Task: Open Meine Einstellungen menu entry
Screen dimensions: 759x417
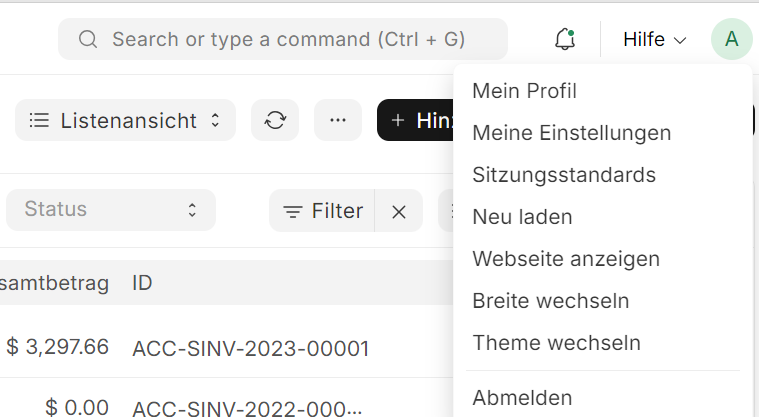Action: tap(571, 133)
